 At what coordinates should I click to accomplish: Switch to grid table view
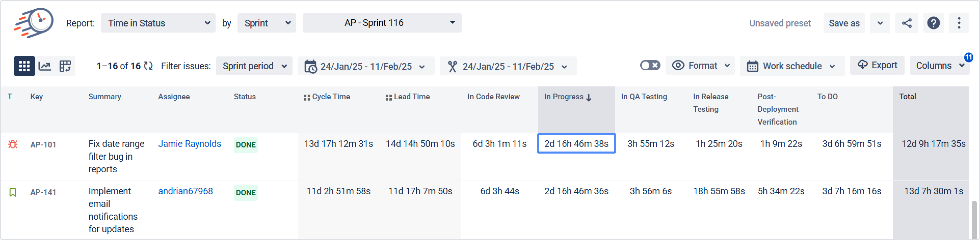pos(24,66)
